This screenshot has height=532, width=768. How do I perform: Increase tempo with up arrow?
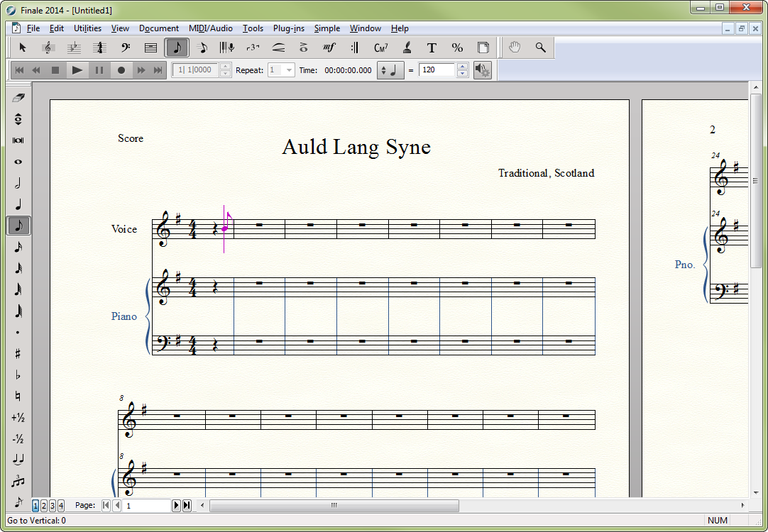pyautogui.click(x=462, y=67)
